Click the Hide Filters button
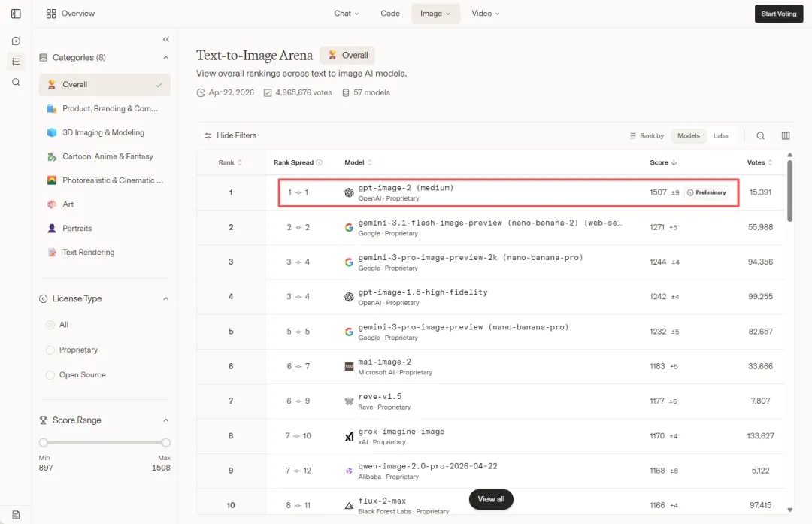Screen dimensions: 812x524 [230, 135]
